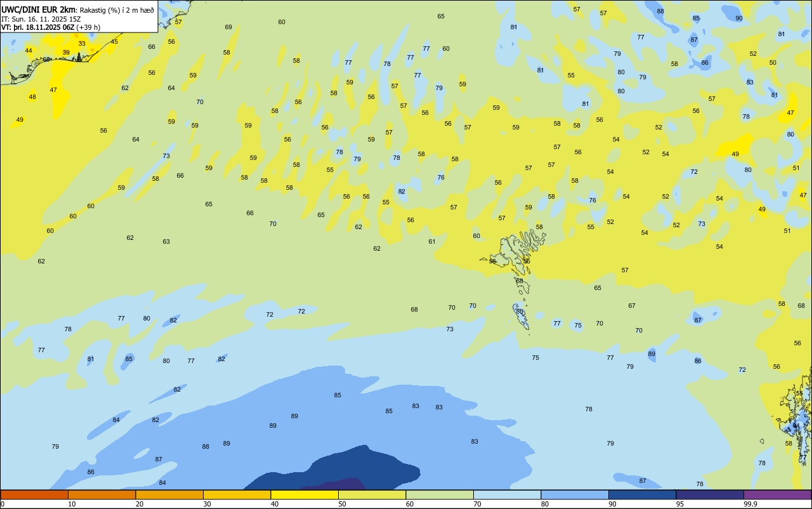Select the 20–30 amber legend swatch
The image size is (812, 509).
point(169,494)
